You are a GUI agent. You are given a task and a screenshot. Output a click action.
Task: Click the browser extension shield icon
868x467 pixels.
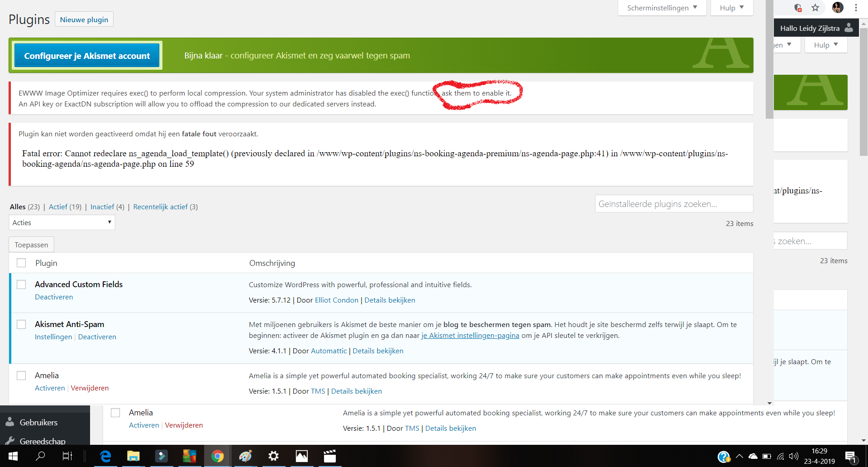click(798, 8)
